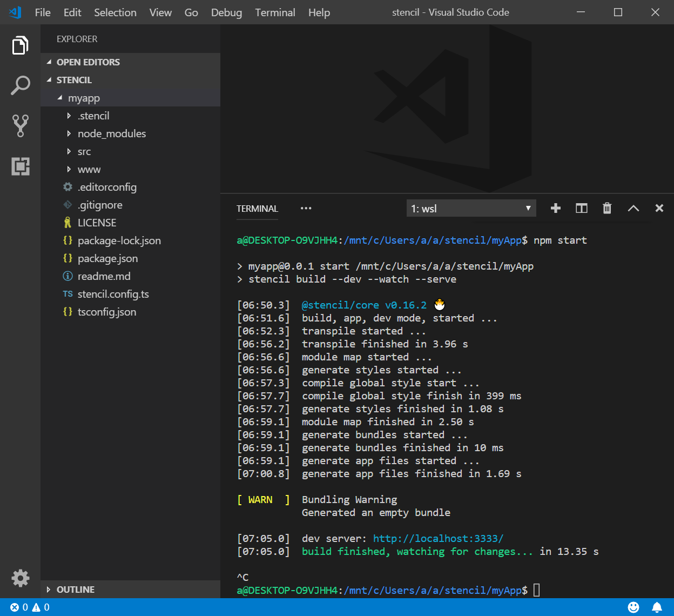This screenshot has width=674, height=616.
Task: Open the Source Control view icon
Action: pyautogui.click(x=20, y=125)
